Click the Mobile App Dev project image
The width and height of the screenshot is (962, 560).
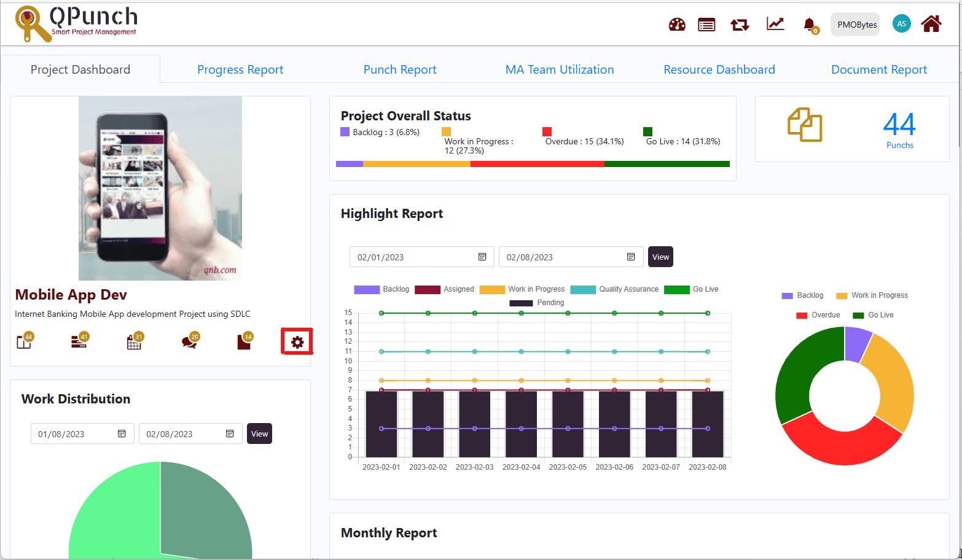pyautogui.click(x=160, y=189)
